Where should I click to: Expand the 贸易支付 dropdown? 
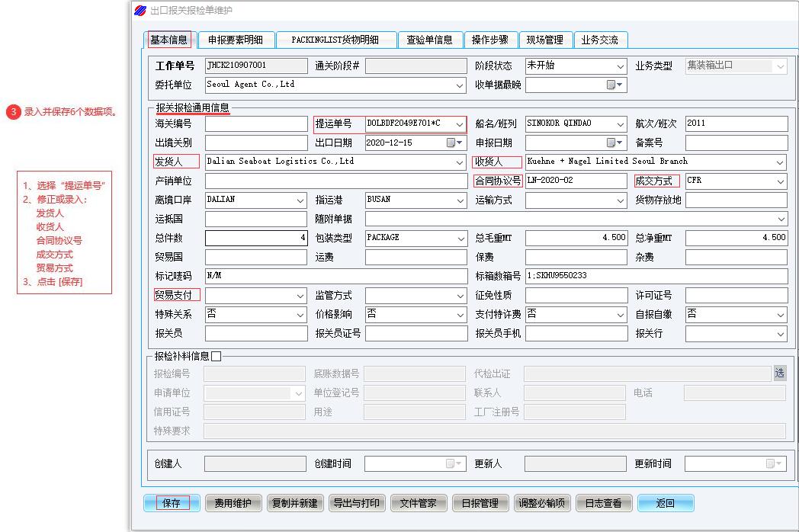coord(300,296)
